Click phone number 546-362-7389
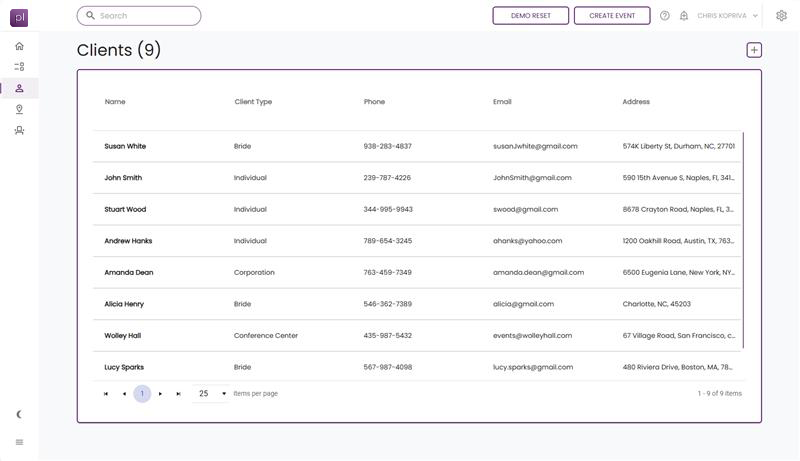The height and width of the screenshot is (461, 800). tap(387, 304)
